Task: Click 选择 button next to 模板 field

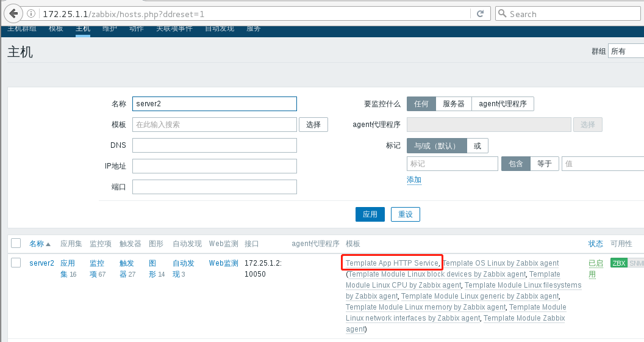Action: point(313,125)
